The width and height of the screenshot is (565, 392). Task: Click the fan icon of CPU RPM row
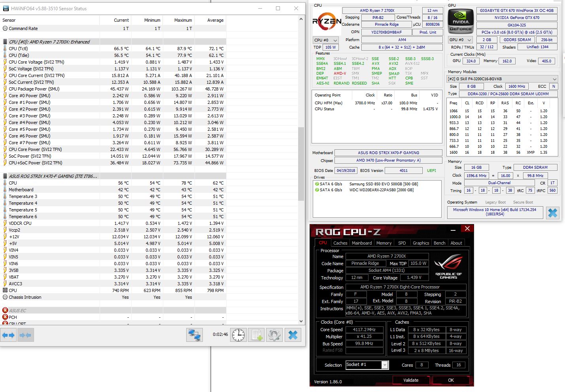click(5, 290)
